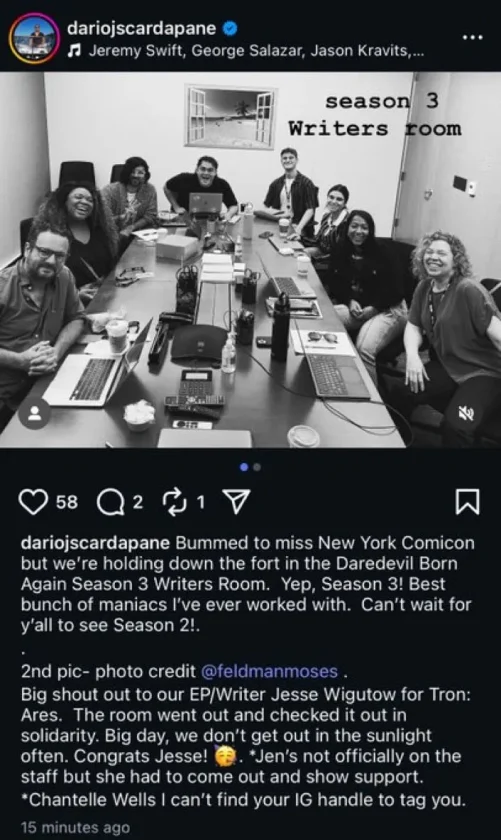Tap the writers room photo
The width and height of the screenshot is (501, 840).
pos(250,260)
